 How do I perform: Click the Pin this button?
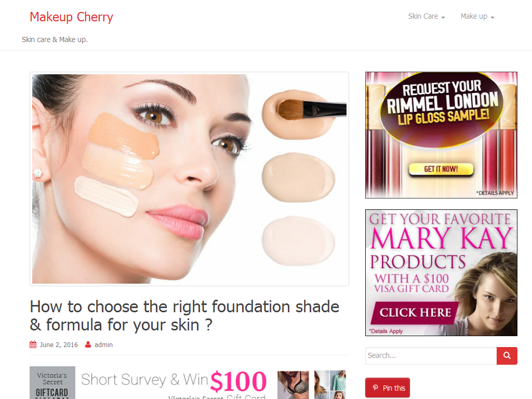[388, 388]
